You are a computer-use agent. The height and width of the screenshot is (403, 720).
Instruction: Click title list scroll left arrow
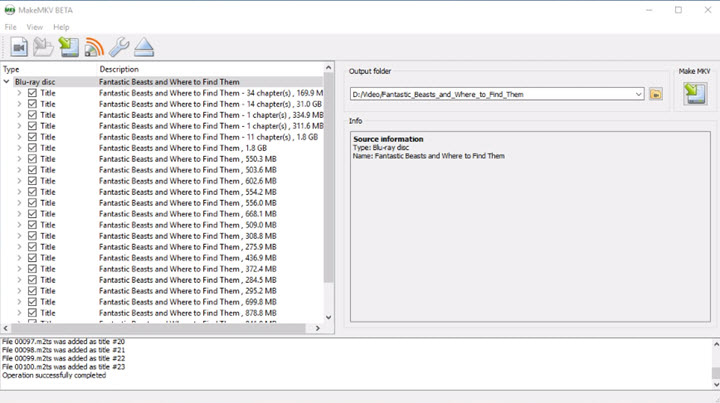(x=6, y=328)
